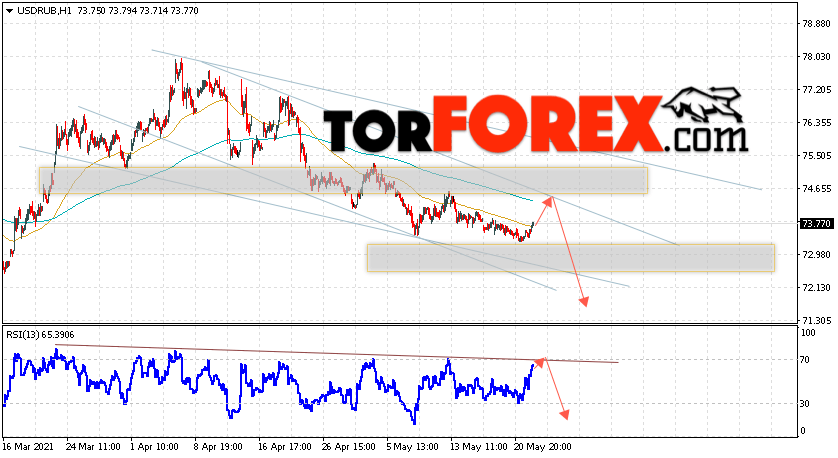The height and width of the screenshot is (458, 838).
Task: Click the 75.505 price axis label
Action: coord(816,156)
